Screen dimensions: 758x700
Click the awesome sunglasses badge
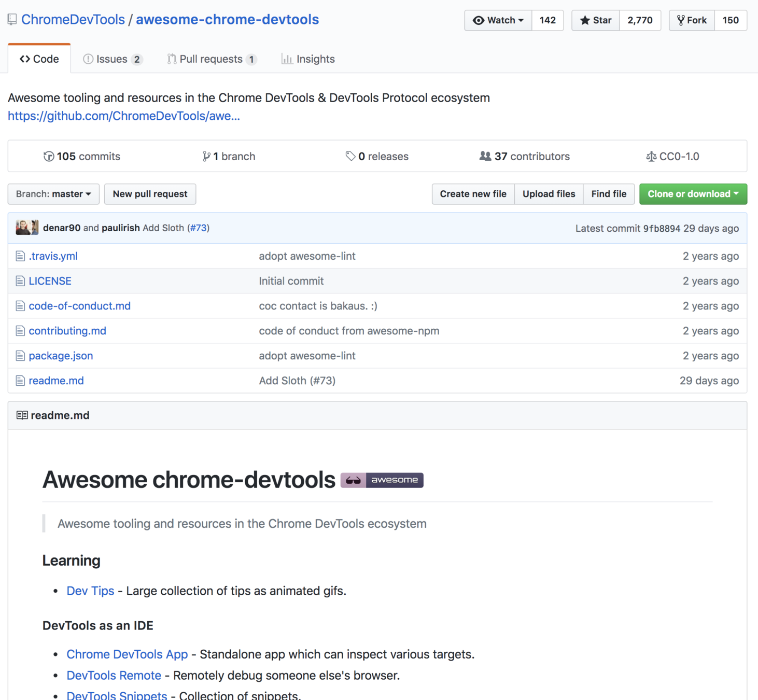[382, 480]
